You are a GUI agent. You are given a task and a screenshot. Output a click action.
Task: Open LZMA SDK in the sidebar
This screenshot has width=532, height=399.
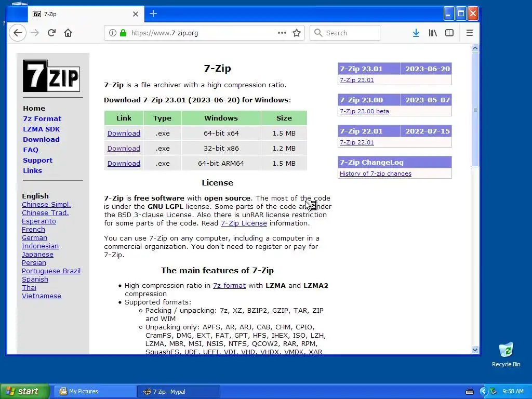click(x=42, y=129)
